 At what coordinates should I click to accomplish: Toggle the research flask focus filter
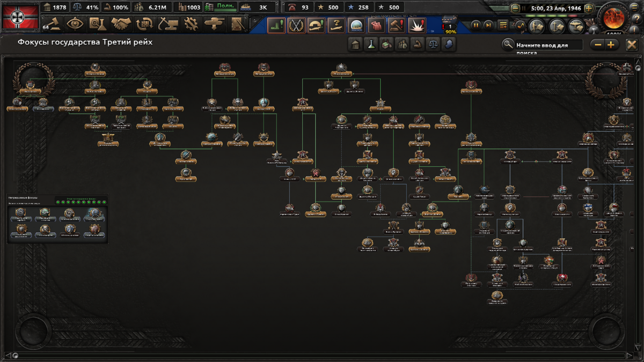coord(371,45)
